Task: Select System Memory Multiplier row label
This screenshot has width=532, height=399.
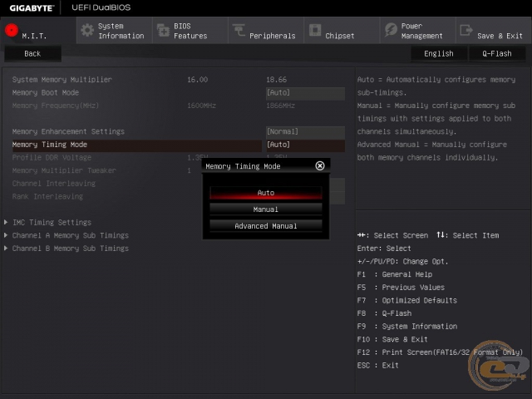Action: 62,80
